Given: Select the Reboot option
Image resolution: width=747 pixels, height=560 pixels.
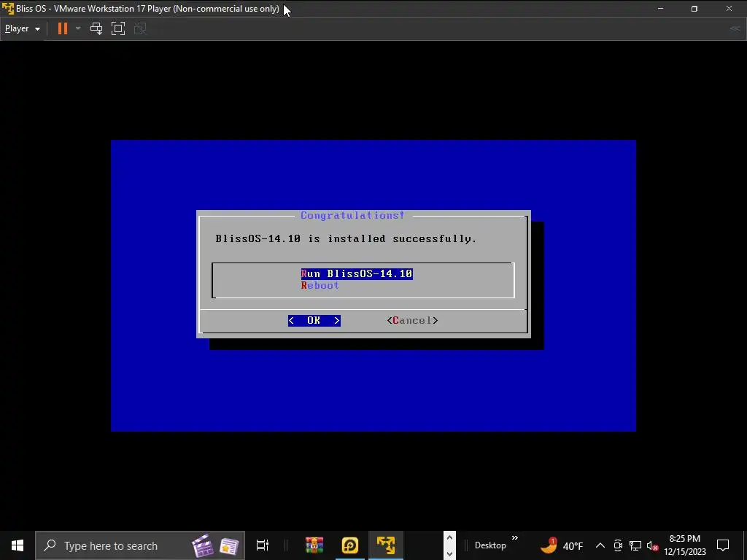Looking at the screenshot, I should [x=320, y=286].
